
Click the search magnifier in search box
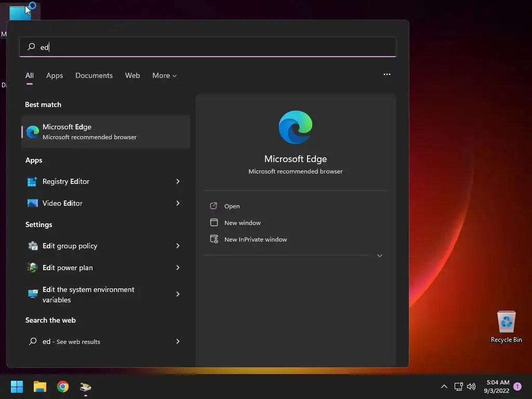coord(31,46)
